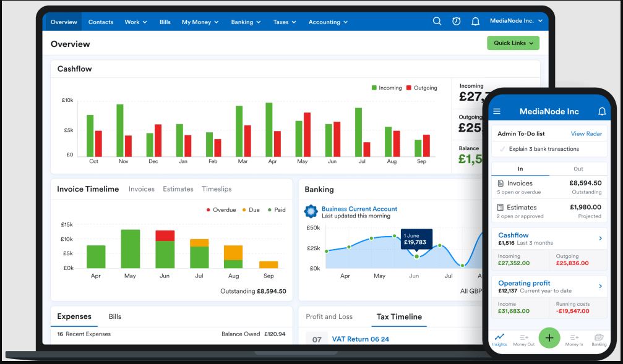
Task: Click the Income £31,683.00 value on phone
Action: point(513,311)
